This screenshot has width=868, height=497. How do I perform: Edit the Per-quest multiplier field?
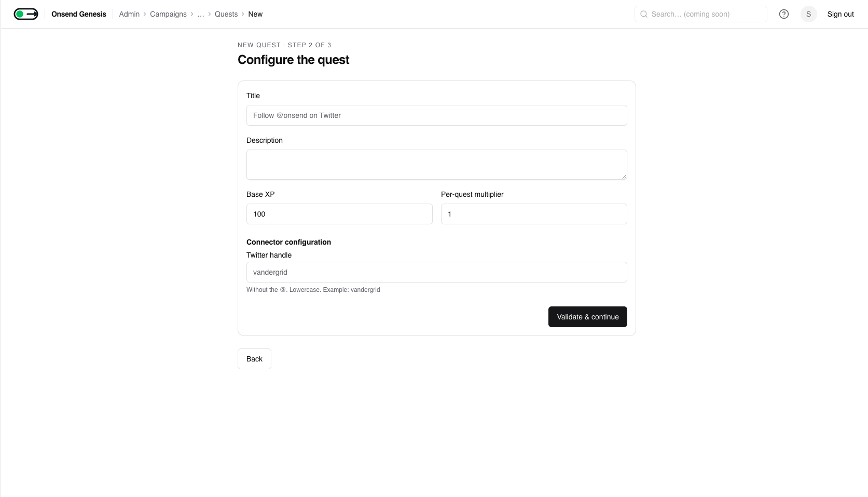pos(534,214)
